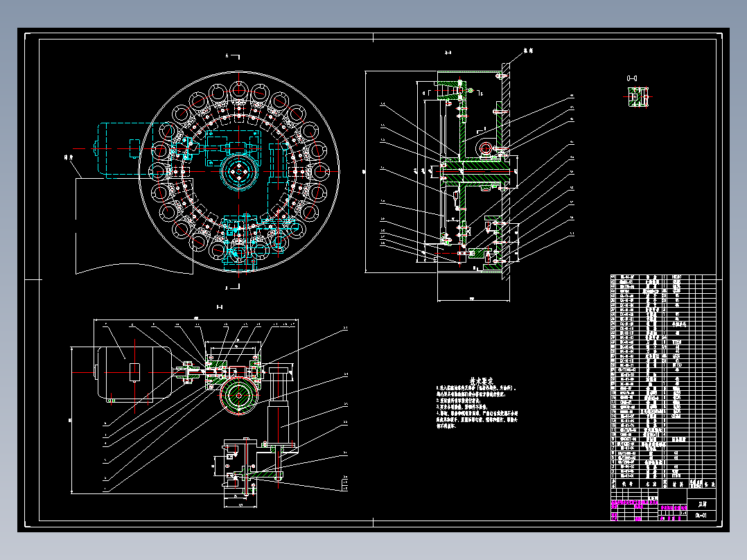
Task: Click the green worm gear circle in the bottom view
Action: pyautogui.click(x=238, y=396)
